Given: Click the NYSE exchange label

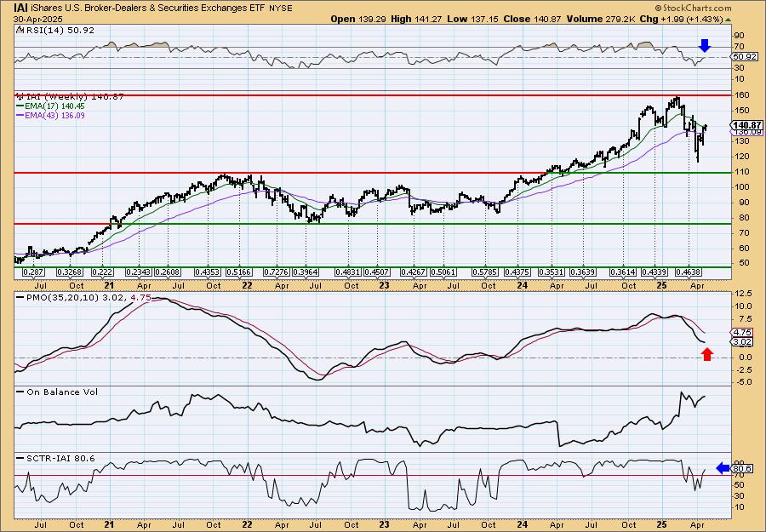Looking at the screenshot, I should tap(282, 9).
